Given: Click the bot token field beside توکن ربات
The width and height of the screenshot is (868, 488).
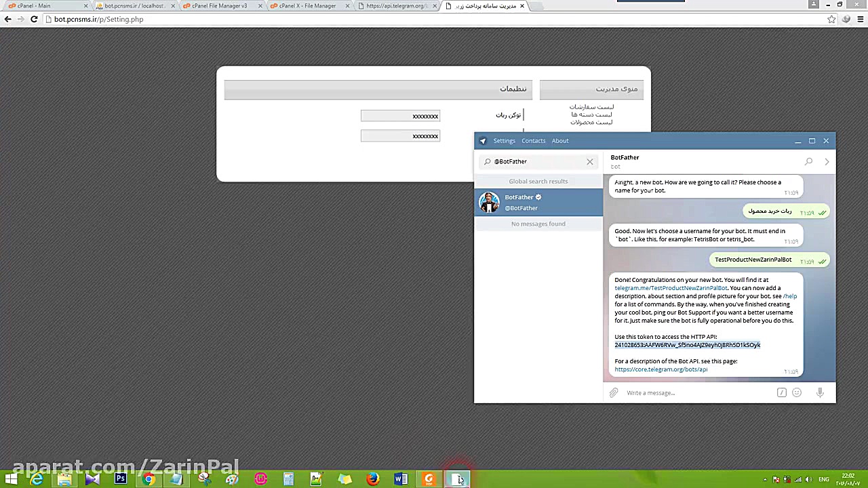Looking at the screenshot, I should [400, 116].
